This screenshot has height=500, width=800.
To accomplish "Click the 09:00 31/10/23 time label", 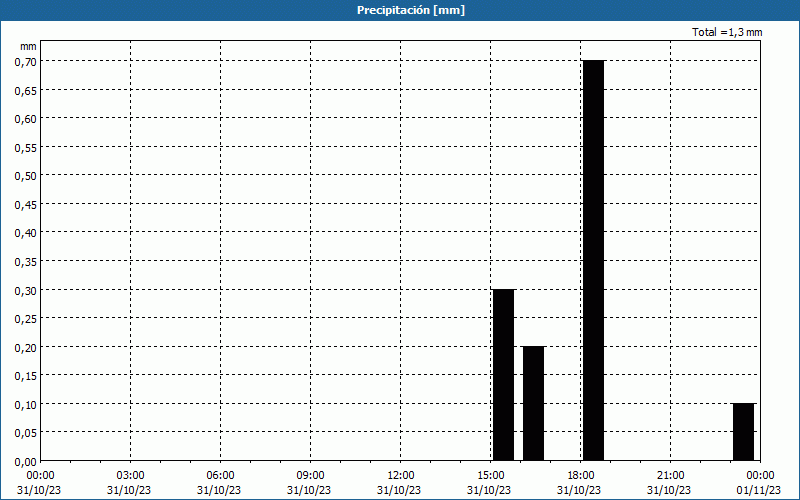I will pos(309,483).
